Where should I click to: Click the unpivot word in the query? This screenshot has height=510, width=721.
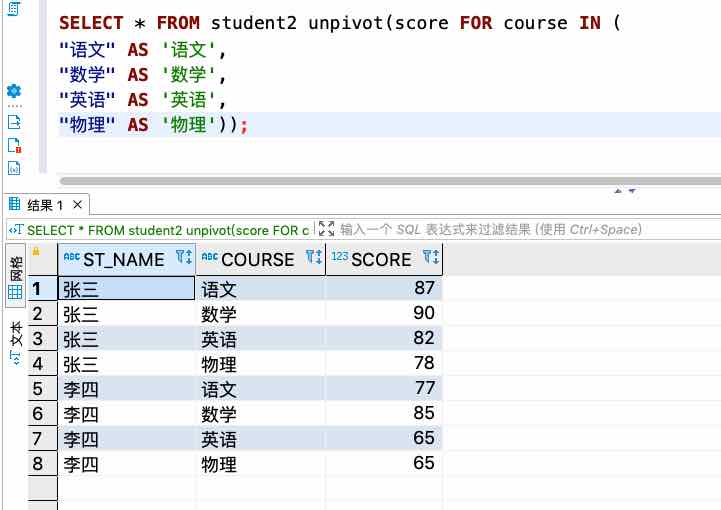coord(346,23)
